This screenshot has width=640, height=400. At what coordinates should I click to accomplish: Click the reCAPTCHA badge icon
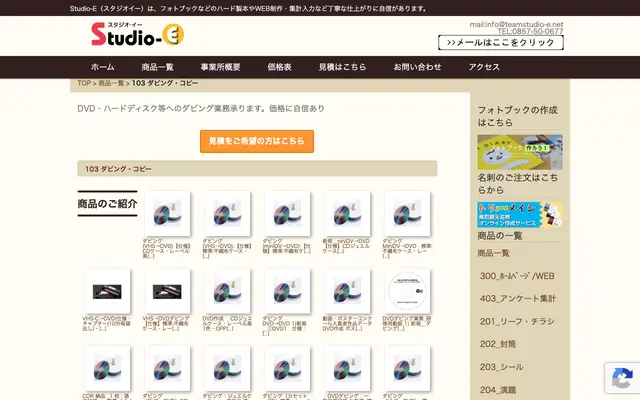point(622,378)
